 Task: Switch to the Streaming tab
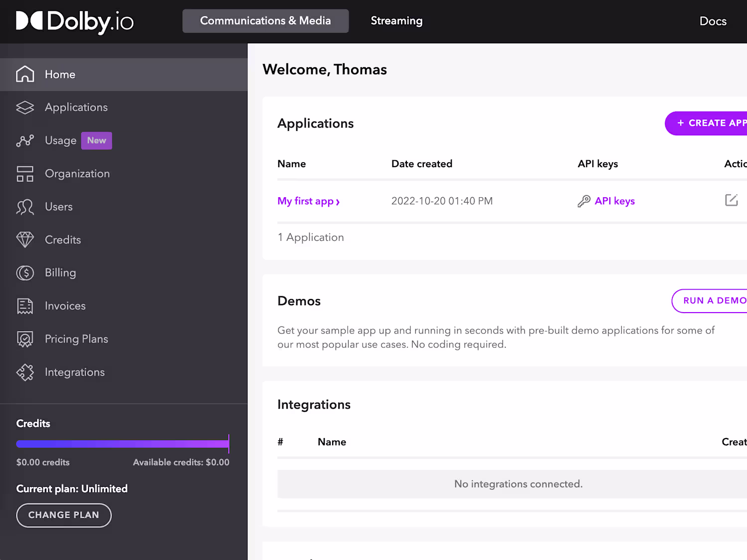(x=396, y=21)
